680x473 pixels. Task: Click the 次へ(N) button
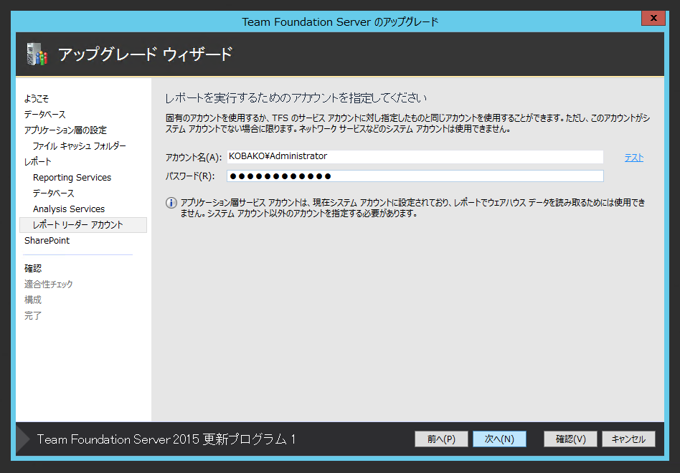pos(499,439)
